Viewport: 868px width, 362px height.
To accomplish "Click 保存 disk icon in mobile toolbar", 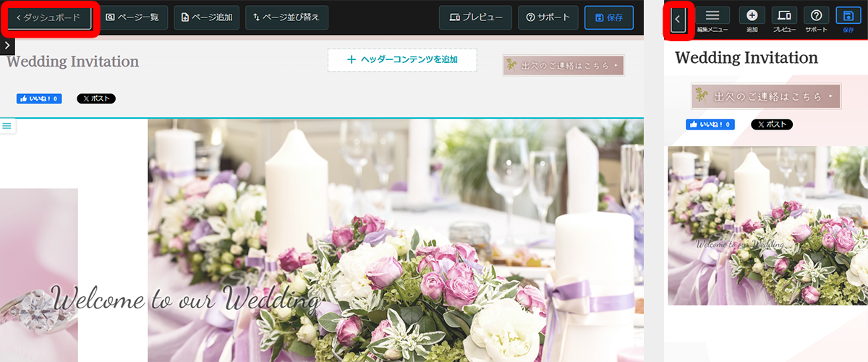I will coord(848,20).
